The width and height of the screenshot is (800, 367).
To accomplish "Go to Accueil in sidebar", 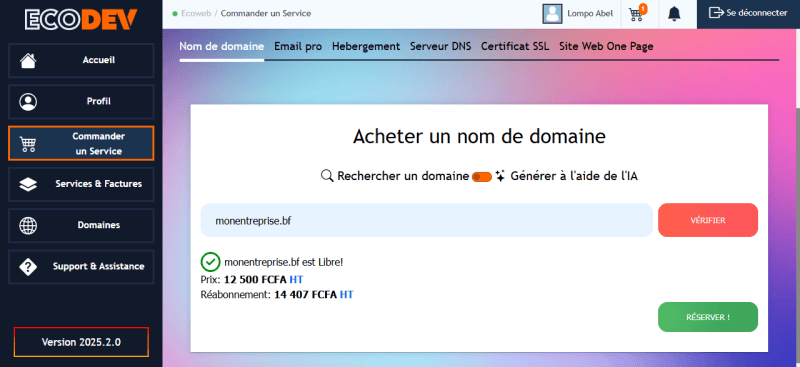I will (x=81, y=60).
